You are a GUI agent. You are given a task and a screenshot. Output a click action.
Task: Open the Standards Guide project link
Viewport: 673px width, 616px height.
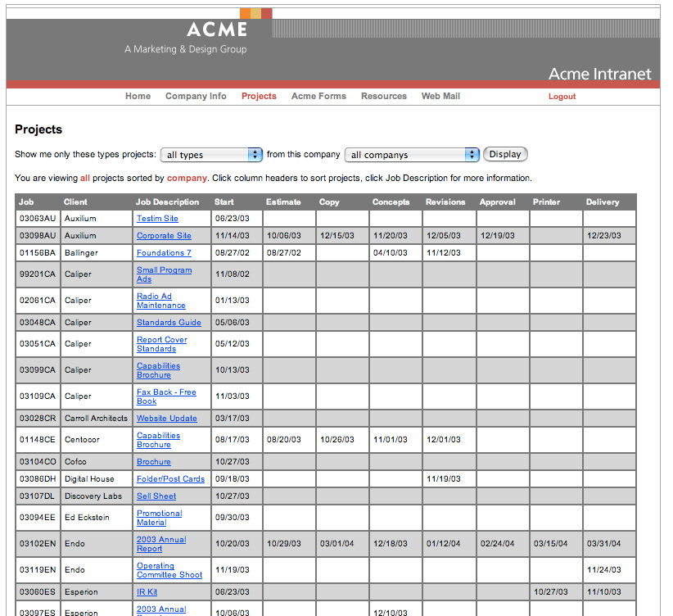(x=169, y=323)
